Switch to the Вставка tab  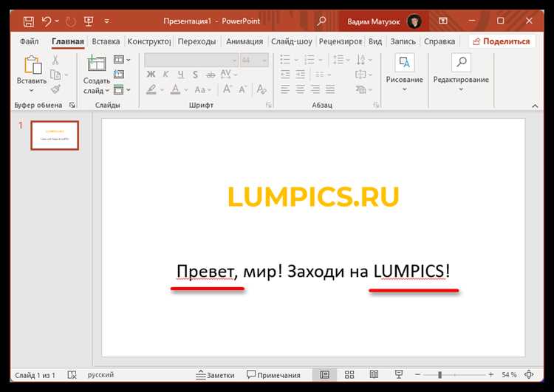click(x=106, y=41)
